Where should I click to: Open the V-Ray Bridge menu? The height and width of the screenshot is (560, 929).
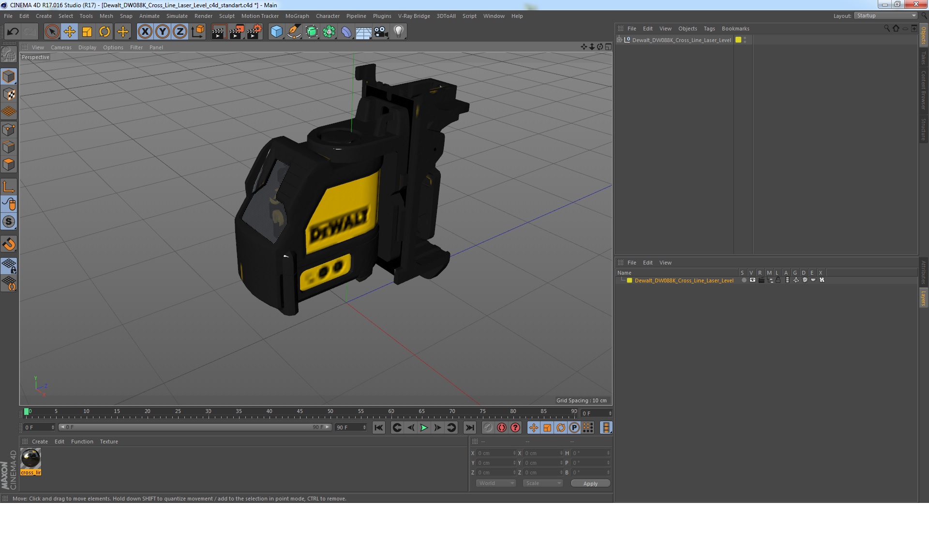(414, 16)
